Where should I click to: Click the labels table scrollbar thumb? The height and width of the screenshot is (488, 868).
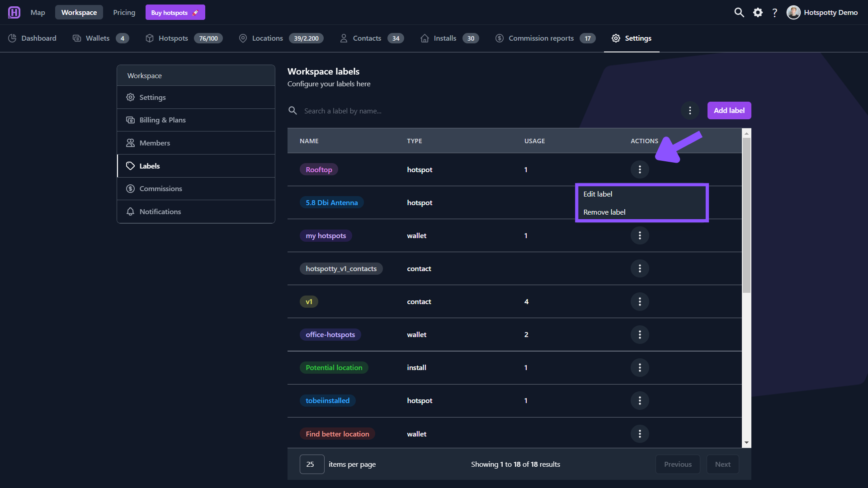point(746,215)
